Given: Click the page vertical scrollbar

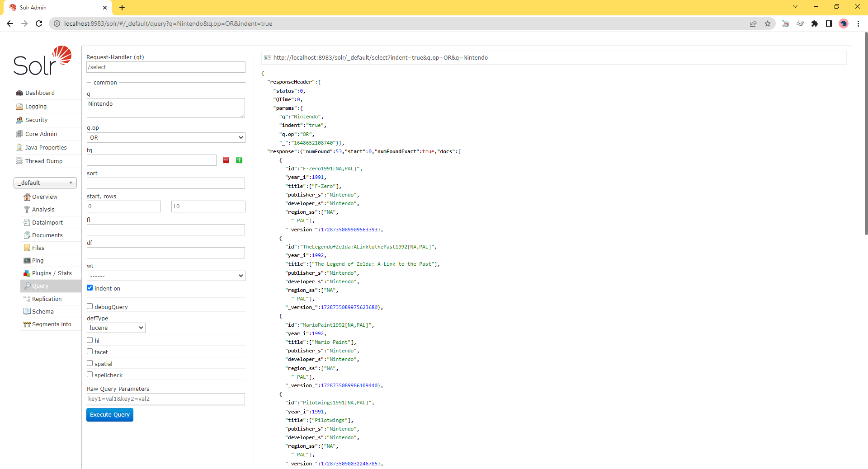Looking at the screenshot, I should click(865, 133).
